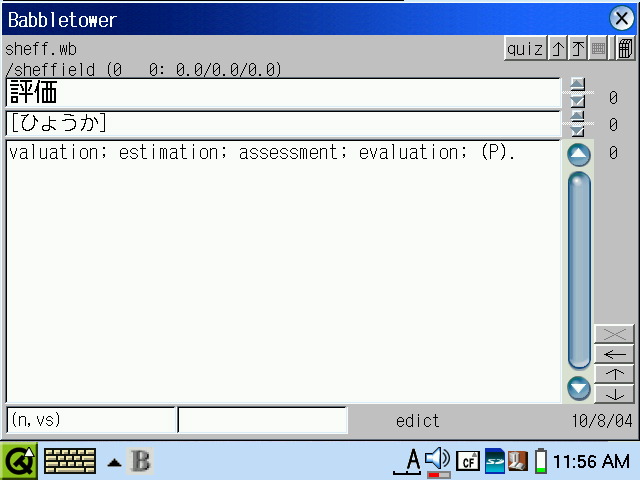The height and width of the screenshot is (480, 640).
Task: Click the 'sheff.wb' file name text
Action: (41, 49)
